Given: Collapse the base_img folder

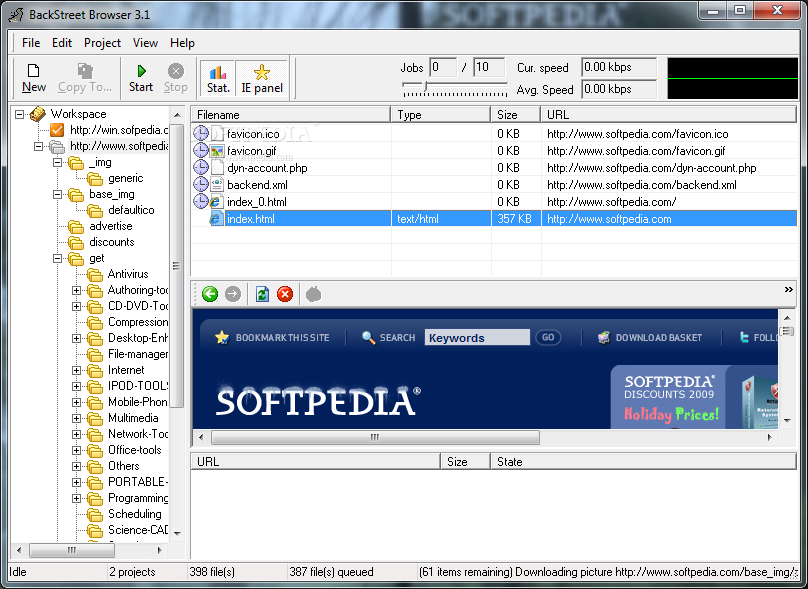Looking at the screenshot, I should click(58, 194).
